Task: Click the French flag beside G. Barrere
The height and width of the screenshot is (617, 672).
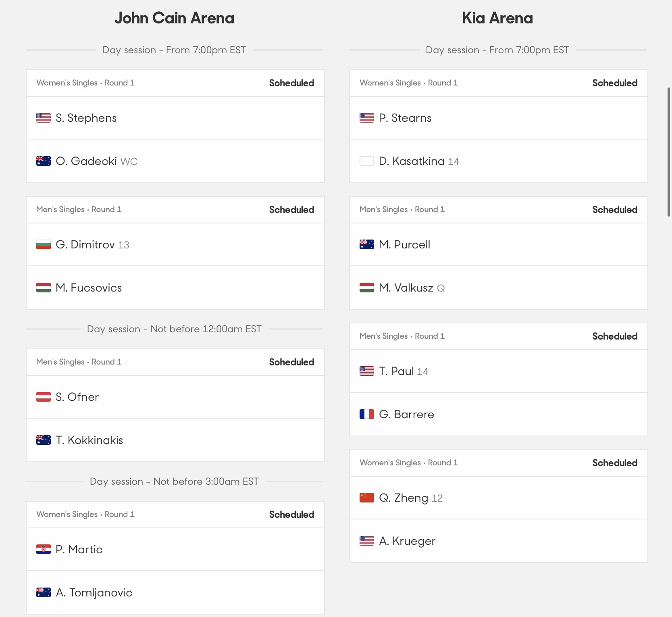Action: [x=367, y=414]
